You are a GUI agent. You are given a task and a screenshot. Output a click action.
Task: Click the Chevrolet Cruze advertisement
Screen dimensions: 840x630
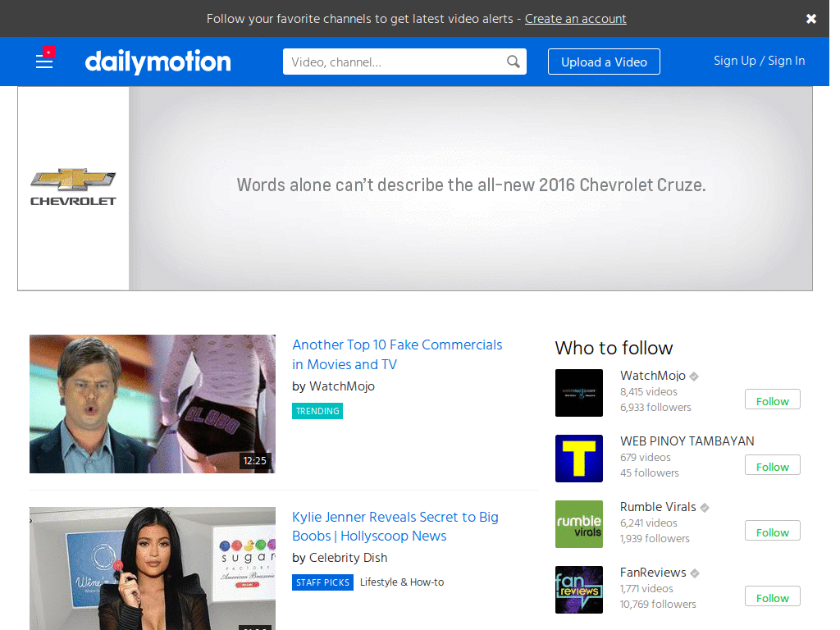tap(472, 185)
